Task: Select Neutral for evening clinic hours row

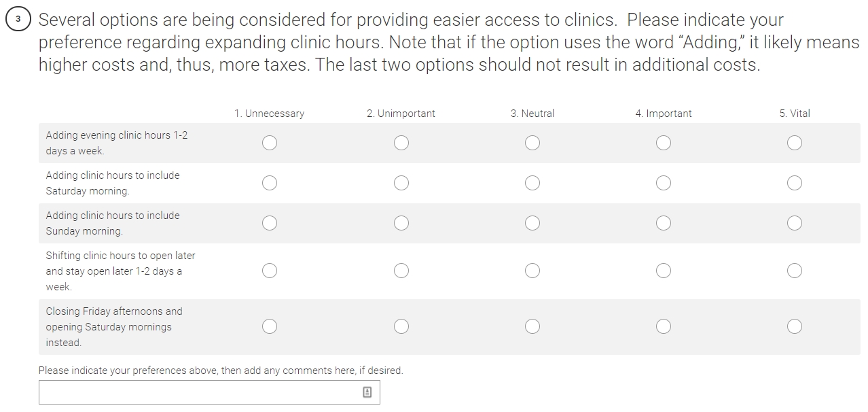Action: click(532, 143)
